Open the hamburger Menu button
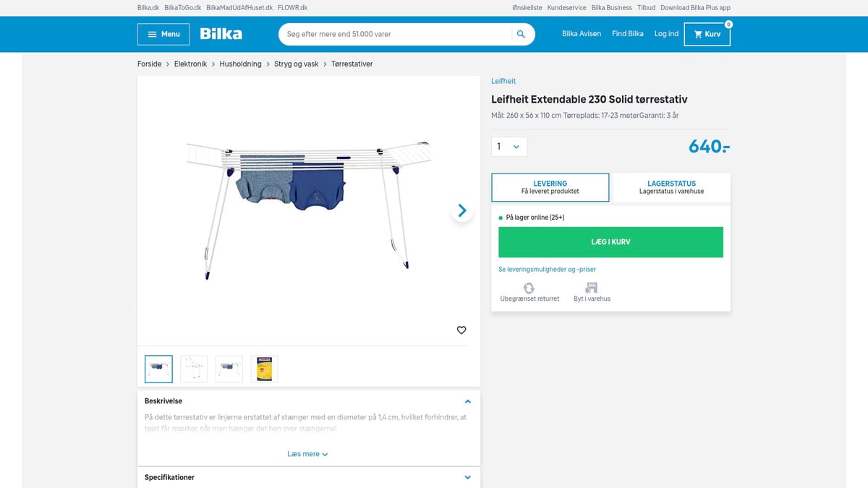This screenshot has height=488, width=868. [163, 34]
